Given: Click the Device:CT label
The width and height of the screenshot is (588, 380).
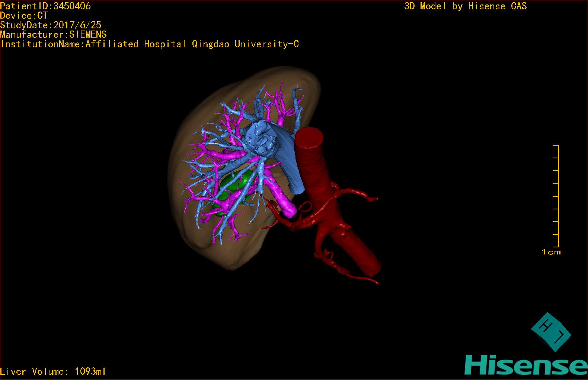Looking at the screenshot, I should tap(24, 16).
